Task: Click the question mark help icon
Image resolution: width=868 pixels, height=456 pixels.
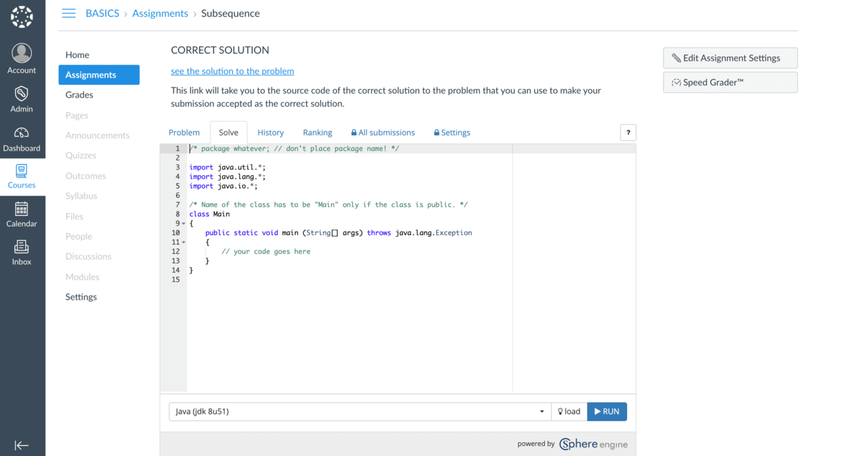Action: [x=627, y=132]
